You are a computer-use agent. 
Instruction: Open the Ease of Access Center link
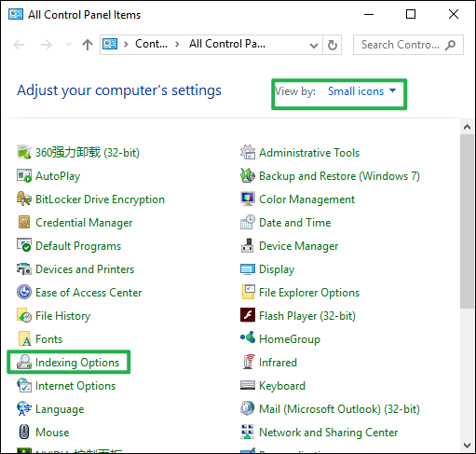(88, 293)
